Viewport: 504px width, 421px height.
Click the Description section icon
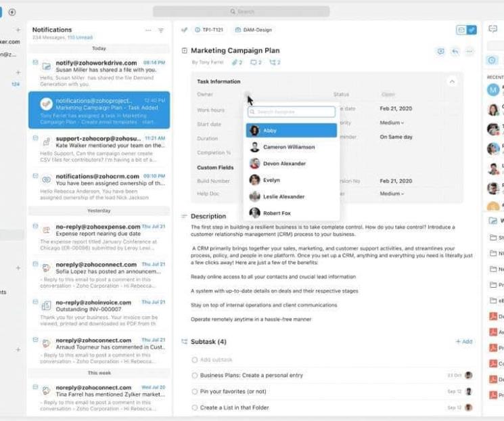[184, 216]
